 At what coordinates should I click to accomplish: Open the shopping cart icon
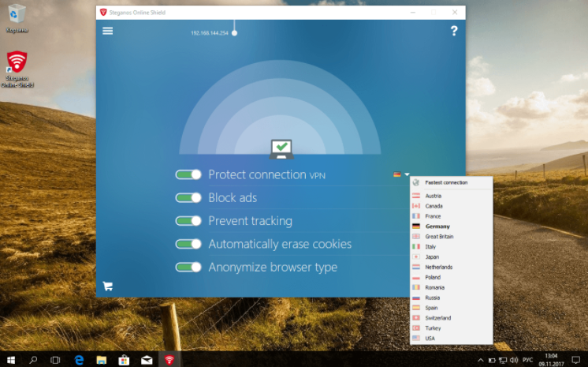108,286
